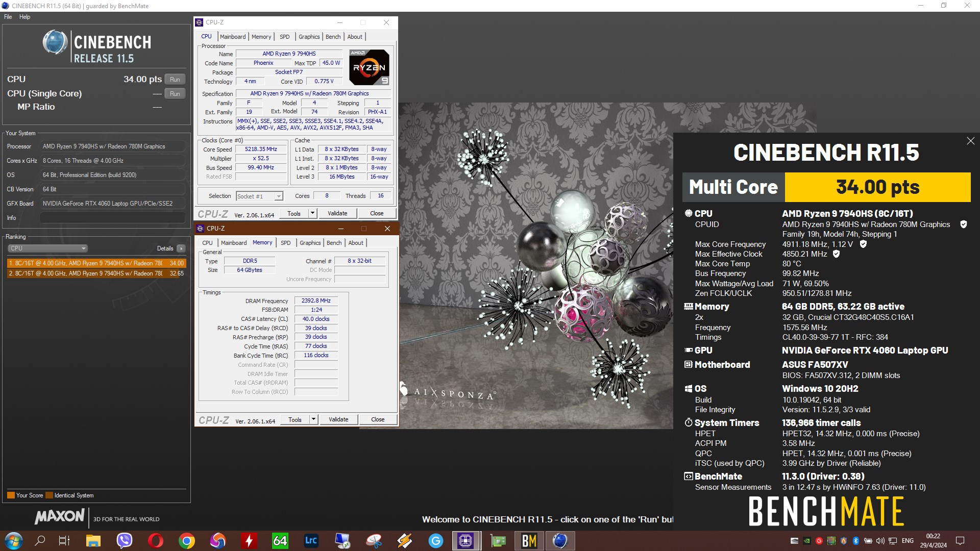Switch to Memory tab in upper CPU-Z window
Viewport: 980px width, 551px height.
pyautogui.click(x=261, y=37)
